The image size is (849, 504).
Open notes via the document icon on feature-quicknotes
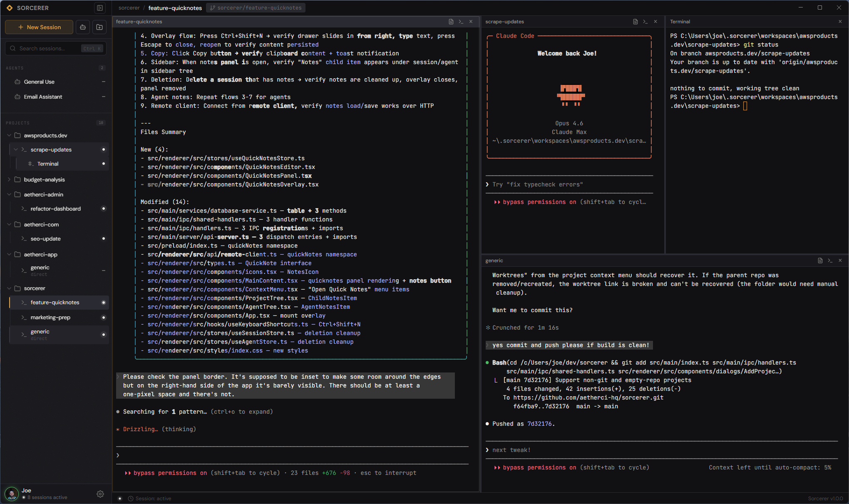(x=451, y=22)
